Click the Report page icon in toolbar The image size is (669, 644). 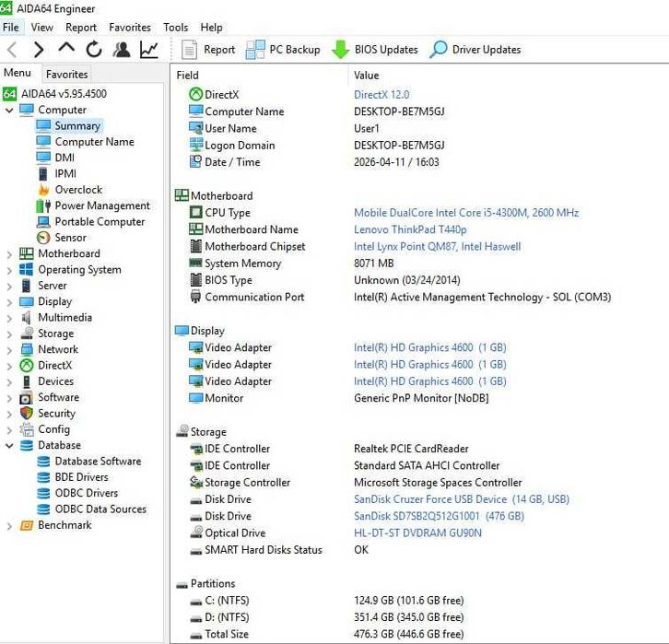pyautogui.click(x=189, y=50)
